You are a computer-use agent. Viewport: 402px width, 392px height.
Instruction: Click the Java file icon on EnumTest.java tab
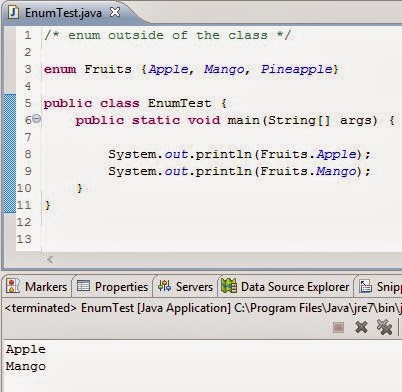14,12
